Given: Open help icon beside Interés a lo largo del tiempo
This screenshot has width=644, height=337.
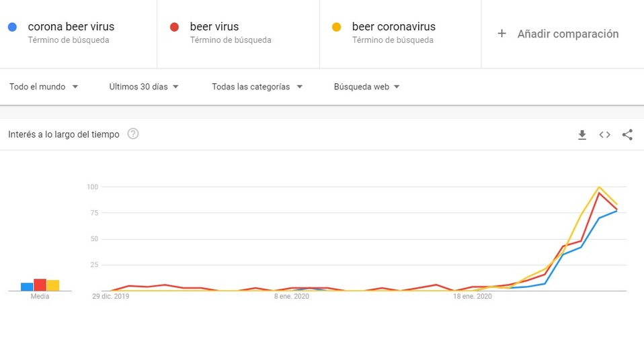Looking at the screenshot, I should point(132,134).
